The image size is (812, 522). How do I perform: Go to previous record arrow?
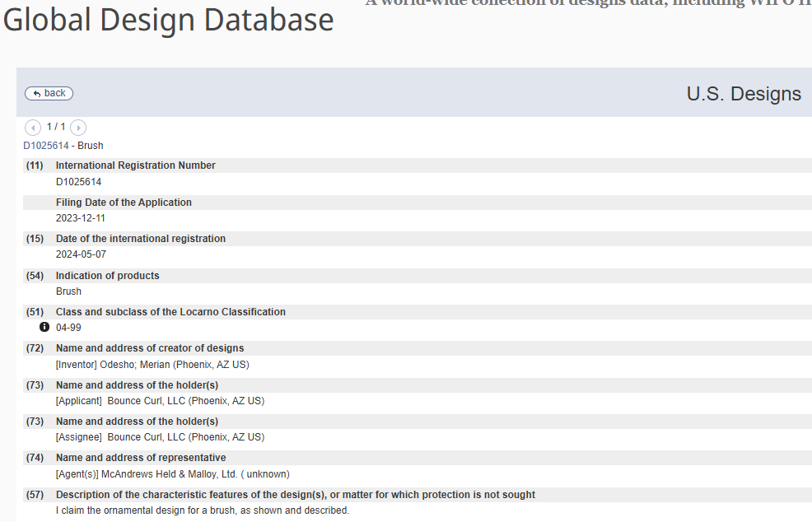pos(33,128)
